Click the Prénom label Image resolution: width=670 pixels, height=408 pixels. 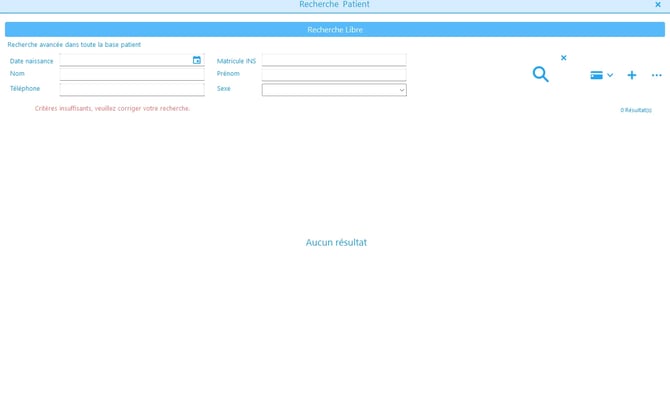[x=228, y=73]
